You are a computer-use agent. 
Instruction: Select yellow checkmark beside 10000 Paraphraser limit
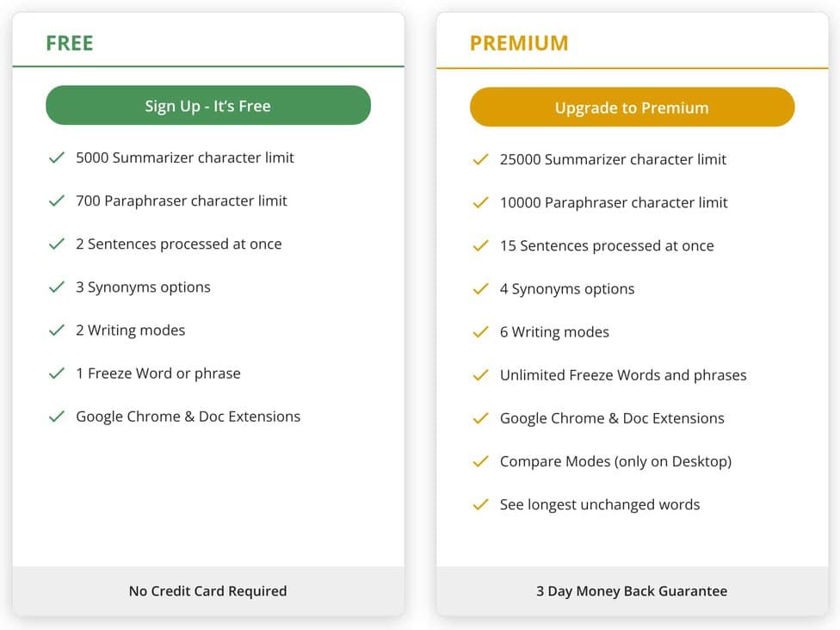[x=481, y=202]
